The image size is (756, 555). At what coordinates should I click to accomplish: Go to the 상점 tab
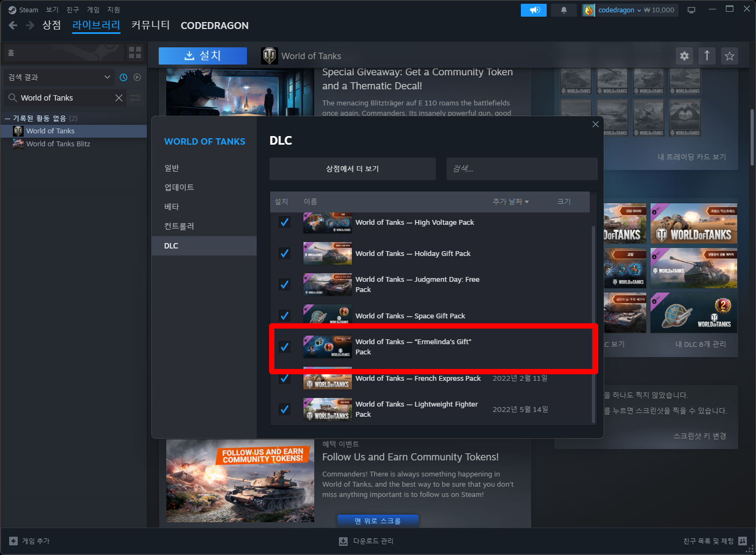[x=52, y=25]
